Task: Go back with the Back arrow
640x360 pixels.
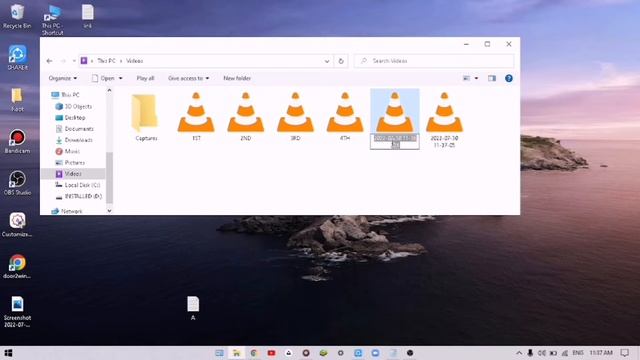Action: tap(49, 61)
